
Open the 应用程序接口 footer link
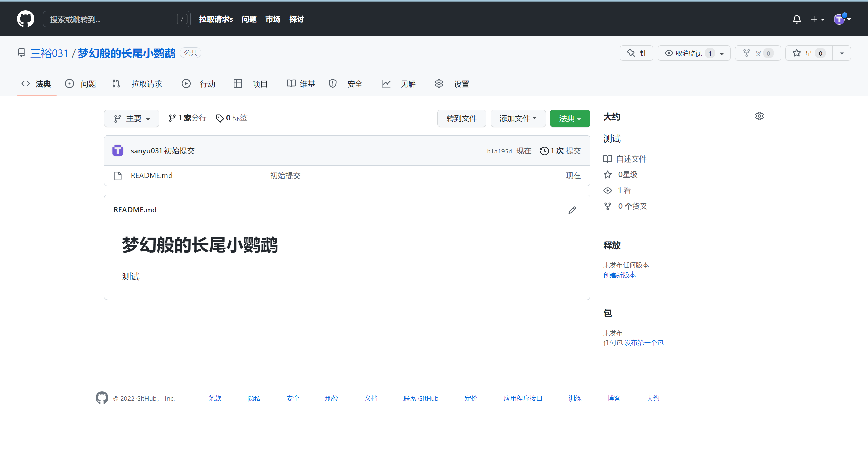tap(523, 398)
